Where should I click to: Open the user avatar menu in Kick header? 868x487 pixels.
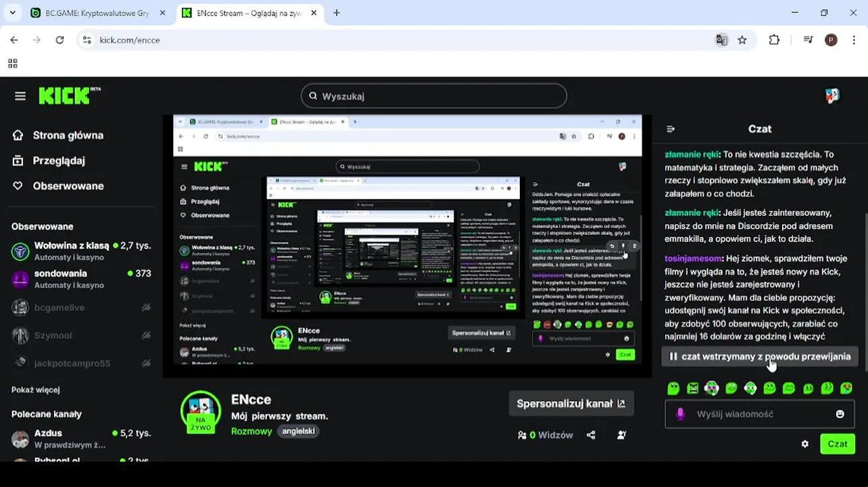832,96
